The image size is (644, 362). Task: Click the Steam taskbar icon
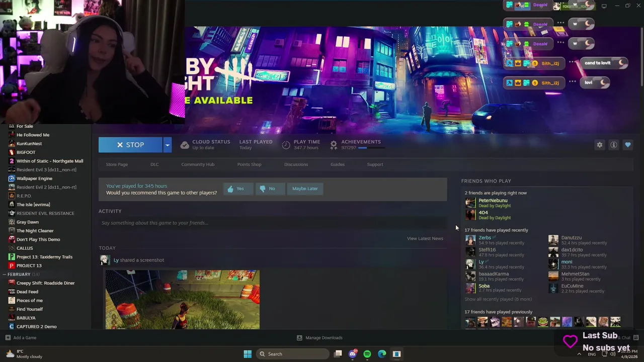click(396, 354)
